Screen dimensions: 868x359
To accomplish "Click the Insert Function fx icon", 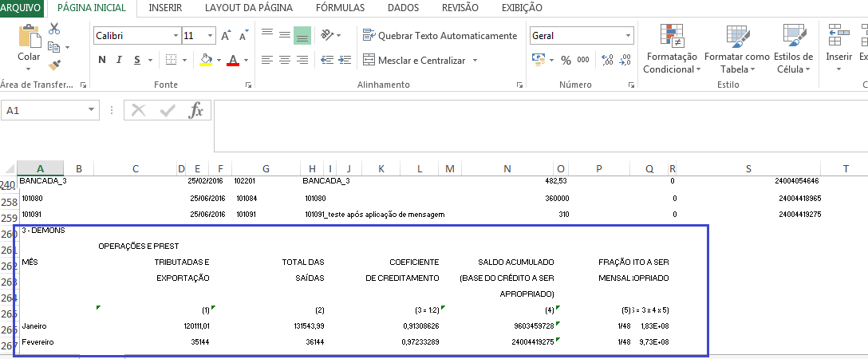I will click(195, 111).
